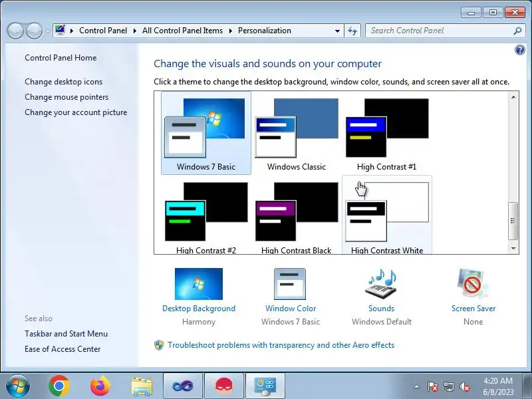Open Windows Explorer from the taskbar
The height and width of the screenshot is (399, 532).
[x=142, y=386]
